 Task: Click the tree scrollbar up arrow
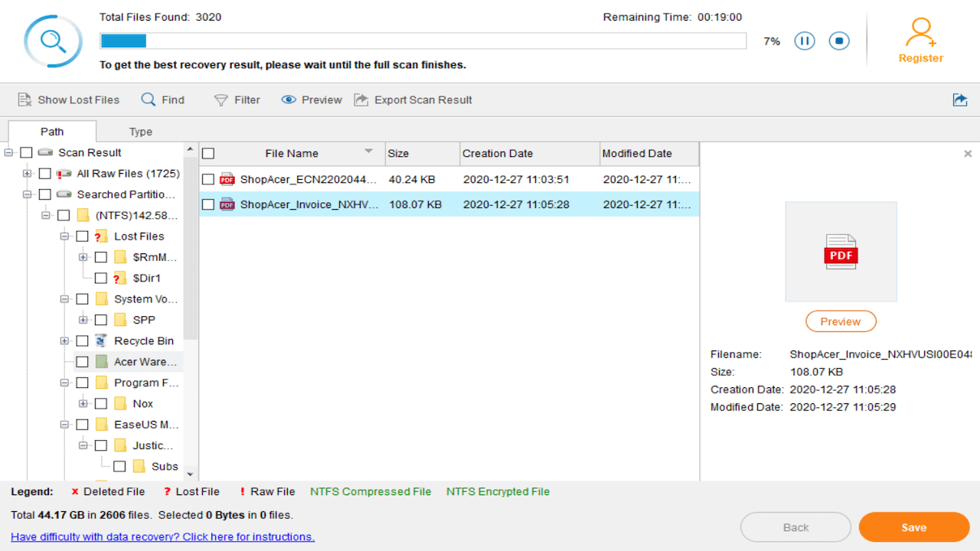191,148
